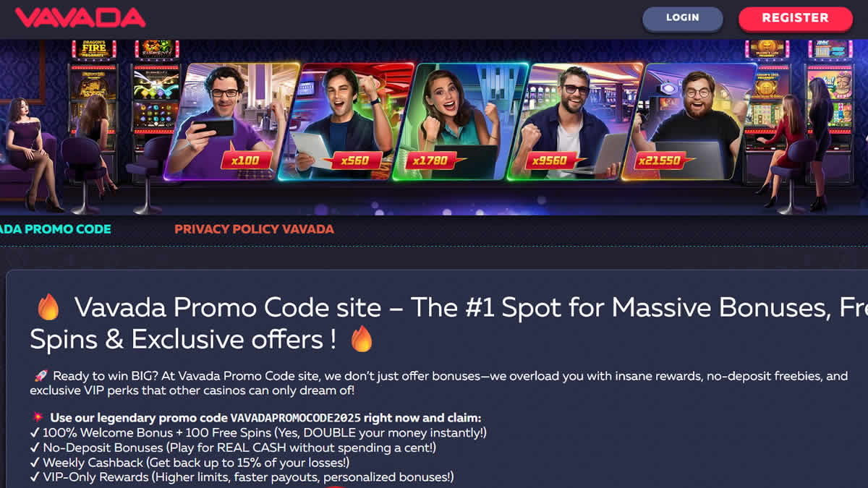Screen dimensions: 868x488
Task: Select the x100 winner card
Action: pyautogui.click(x=231, y=121)
